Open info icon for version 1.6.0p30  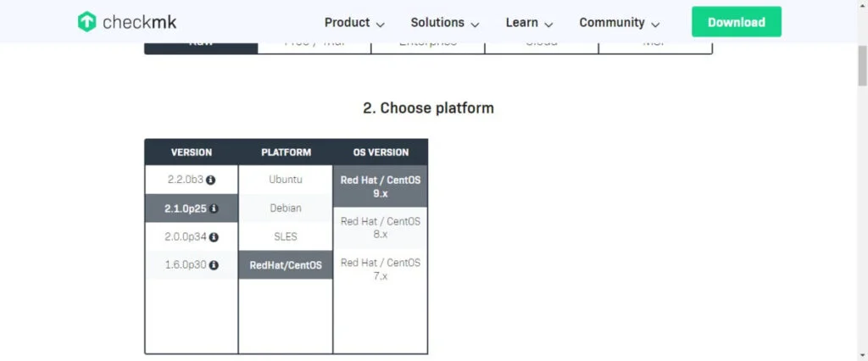(214, 265)
